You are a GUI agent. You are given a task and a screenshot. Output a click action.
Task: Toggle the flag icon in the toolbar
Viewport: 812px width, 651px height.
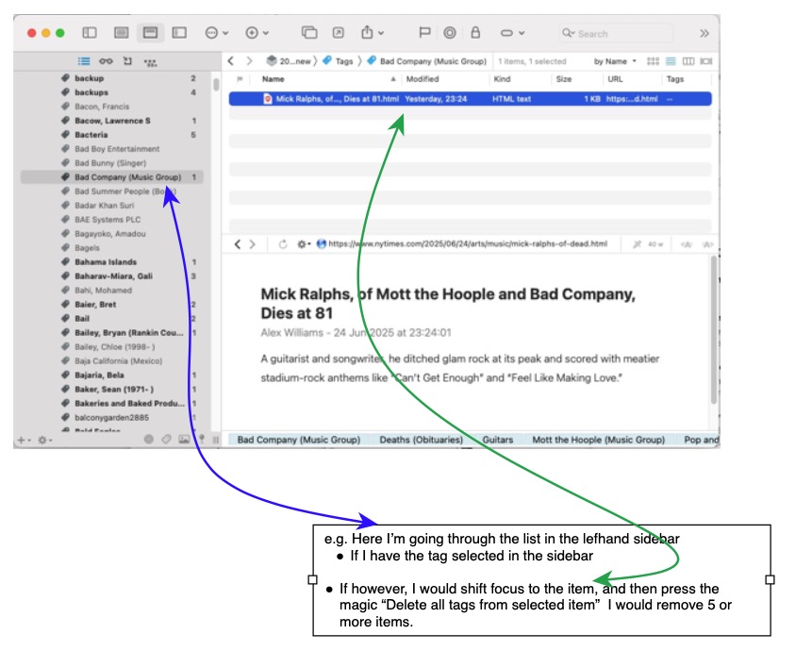[x=424, y=33]
